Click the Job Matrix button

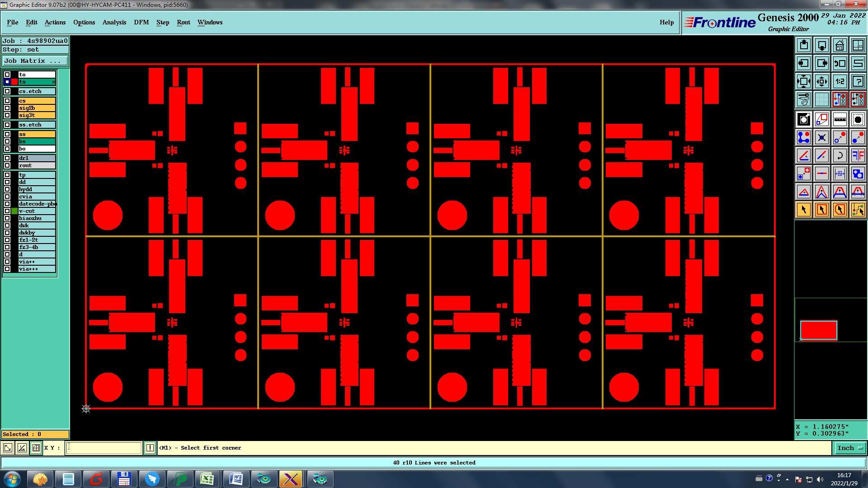tap(35, 61)
